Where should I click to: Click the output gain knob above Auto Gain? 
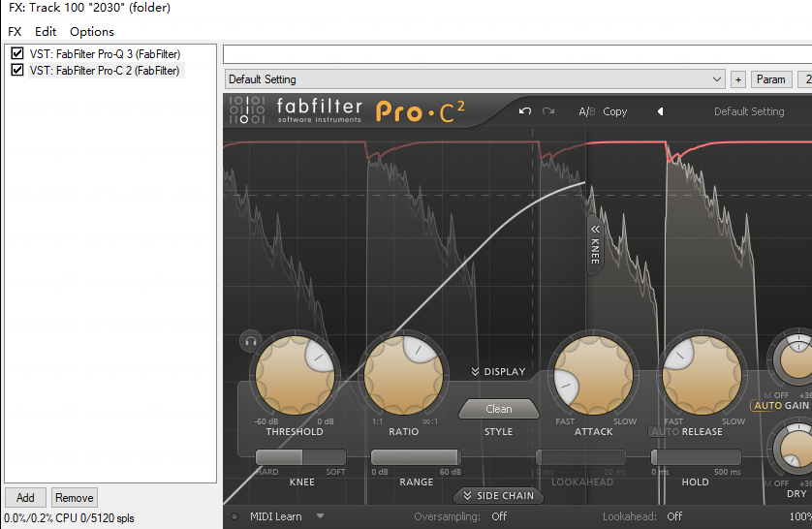pyautogui.click(x=795, y=358)
